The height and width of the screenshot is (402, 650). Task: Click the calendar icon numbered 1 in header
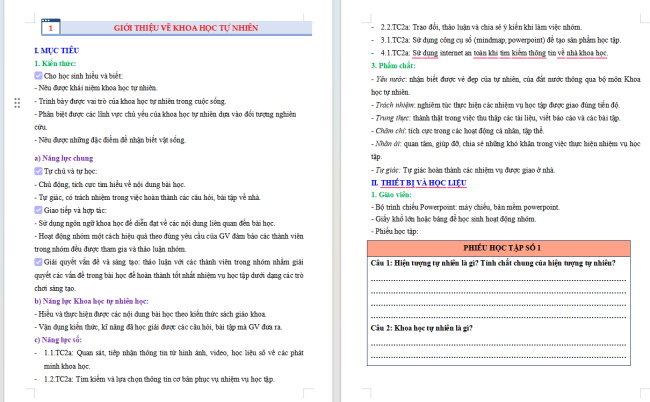(x=51, y=27)
